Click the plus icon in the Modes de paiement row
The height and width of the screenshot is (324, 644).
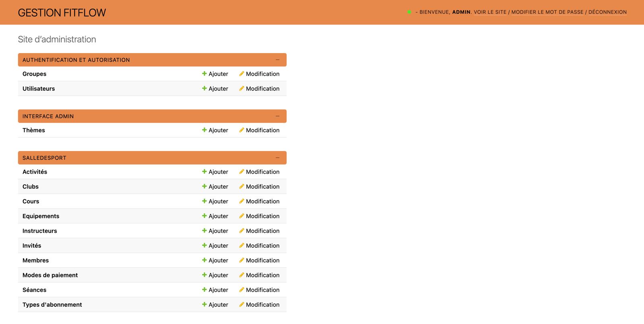pyautogui.click(x=204, y=275)
